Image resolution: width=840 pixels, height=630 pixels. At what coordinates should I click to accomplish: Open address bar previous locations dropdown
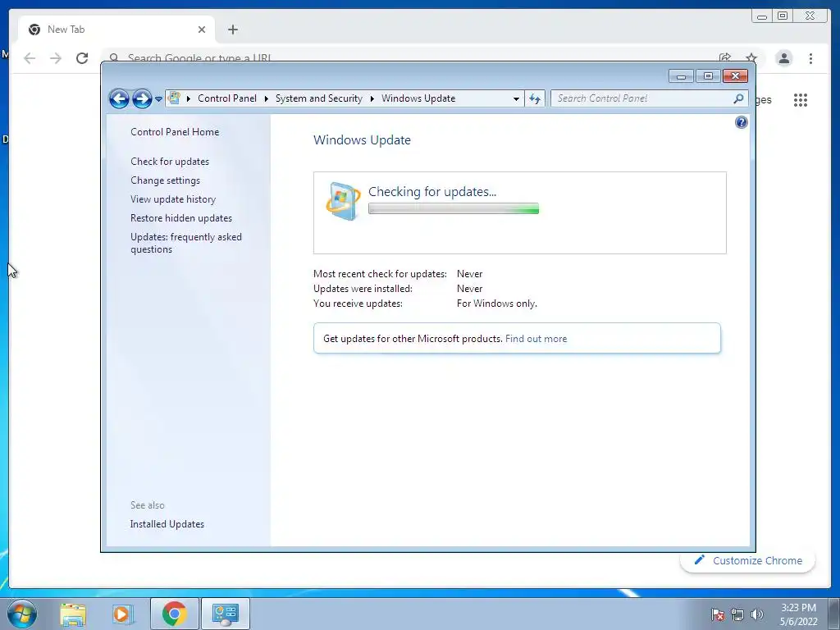tap(516, 98)
